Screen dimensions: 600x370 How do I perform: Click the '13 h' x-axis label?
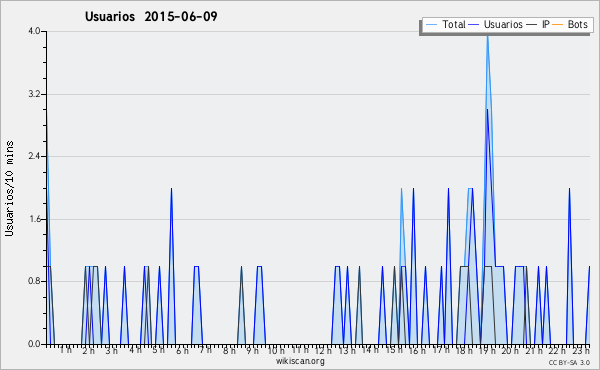tap(347, 350)
